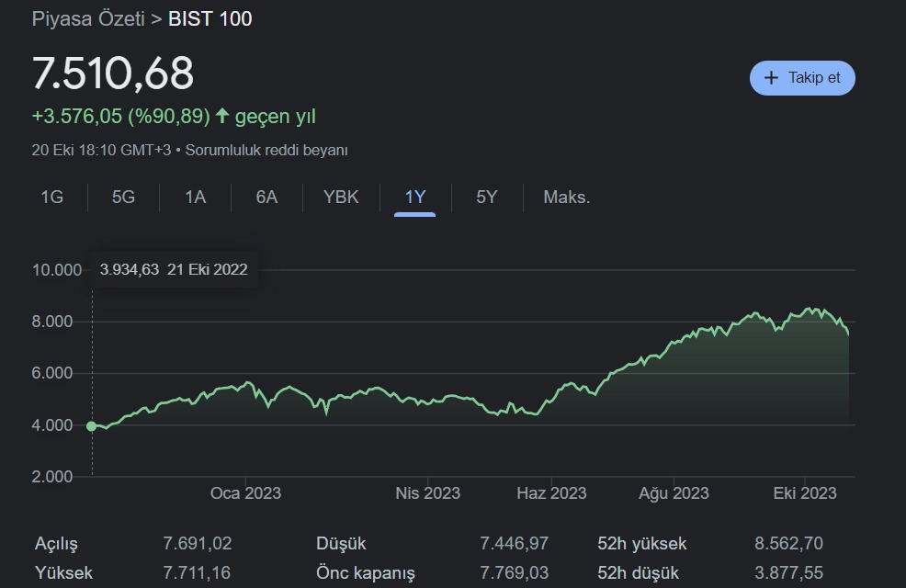The height and width of the screenshot is (588, 906).
Task: Click the Düşük label
Action: (341, 544)
